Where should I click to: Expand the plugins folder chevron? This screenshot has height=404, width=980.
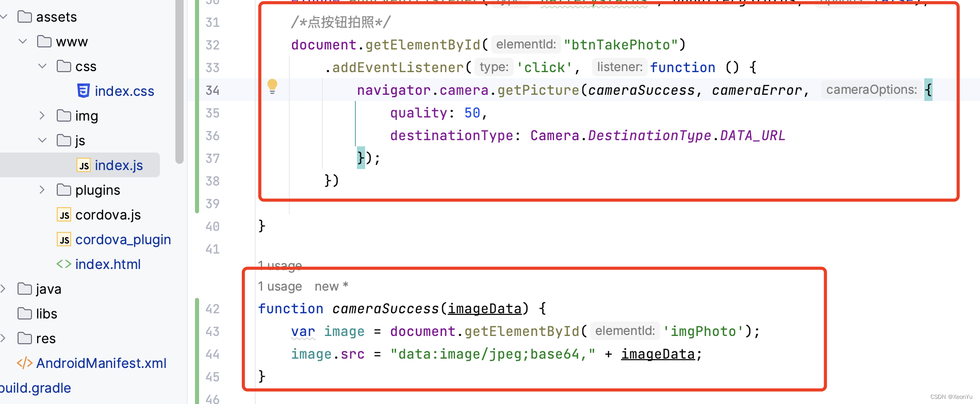coord(42,190)
